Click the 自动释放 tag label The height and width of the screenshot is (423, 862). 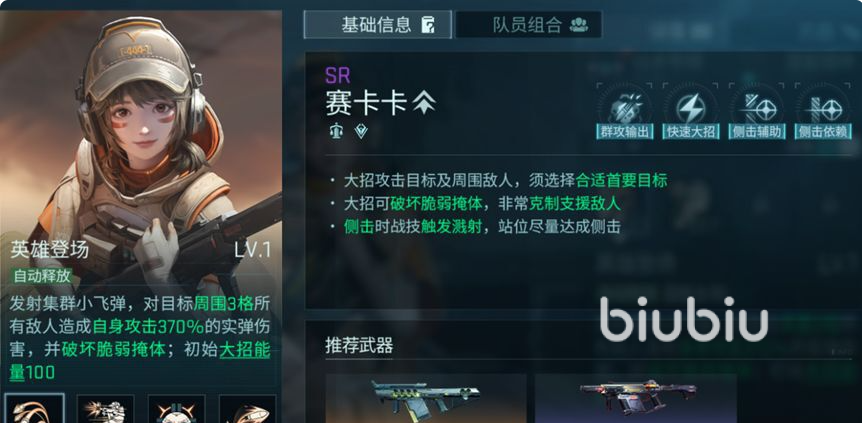(42, 276)
